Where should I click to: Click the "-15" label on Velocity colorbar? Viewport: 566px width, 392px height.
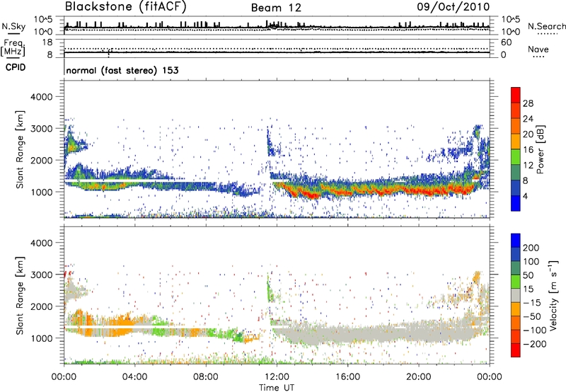(x=532, y=302)
